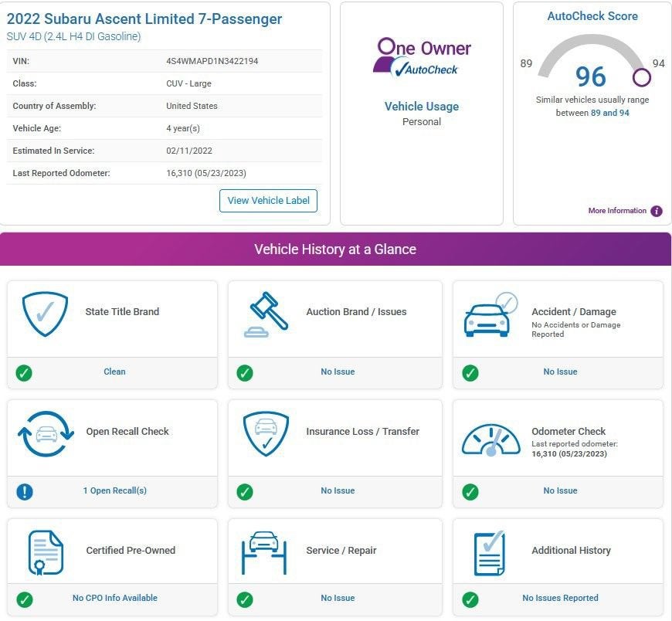Image resolution: width=672 pixels, height=621 pixels.
Task: Click blue exclamation icon beside Open Recall(s)
Action: tap(25, 491)
